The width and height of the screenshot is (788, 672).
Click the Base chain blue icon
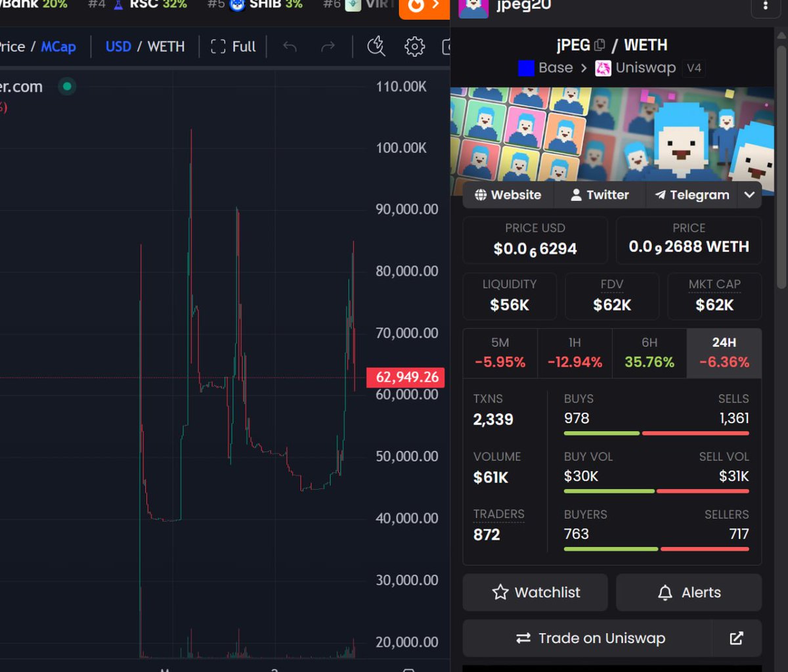tap(526, 68)
